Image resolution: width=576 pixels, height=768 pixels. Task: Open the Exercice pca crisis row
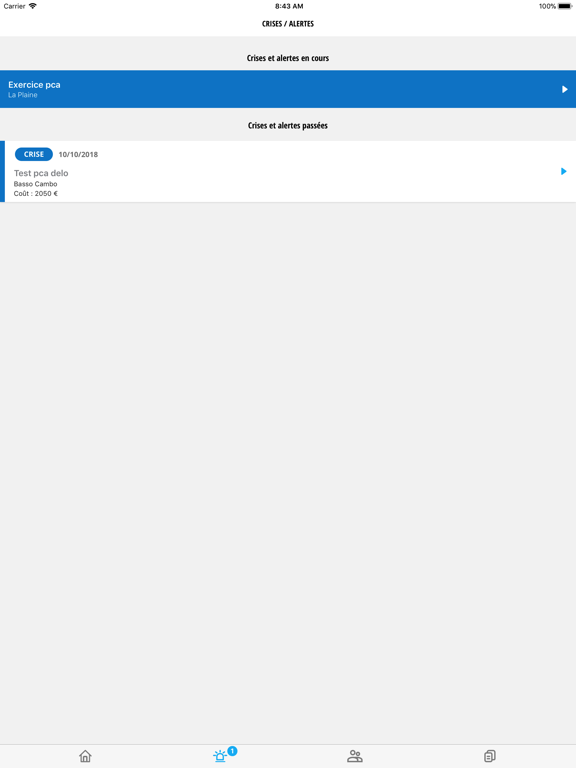(288, 89)
